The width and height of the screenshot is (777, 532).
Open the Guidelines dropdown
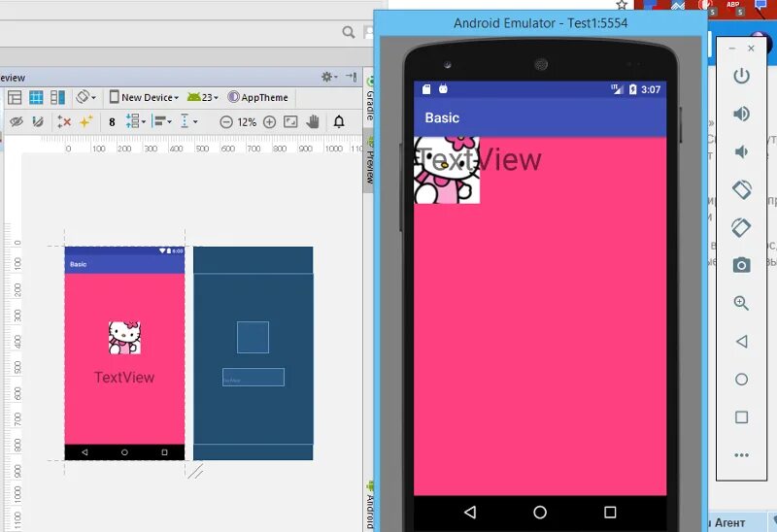click(188, 120)
